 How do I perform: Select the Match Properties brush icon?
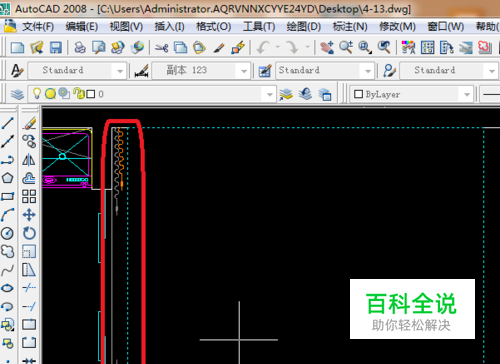(x=219, y=48)
